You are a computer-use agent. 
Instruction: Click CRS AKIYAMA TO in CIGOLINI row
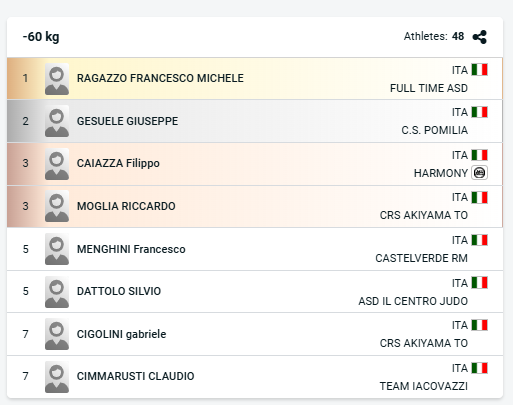424,343
